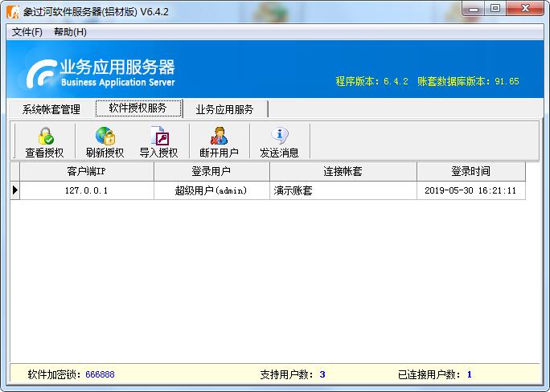Click the 查看授权 lock icon
The image size is (550, 392).
point(46,136)
